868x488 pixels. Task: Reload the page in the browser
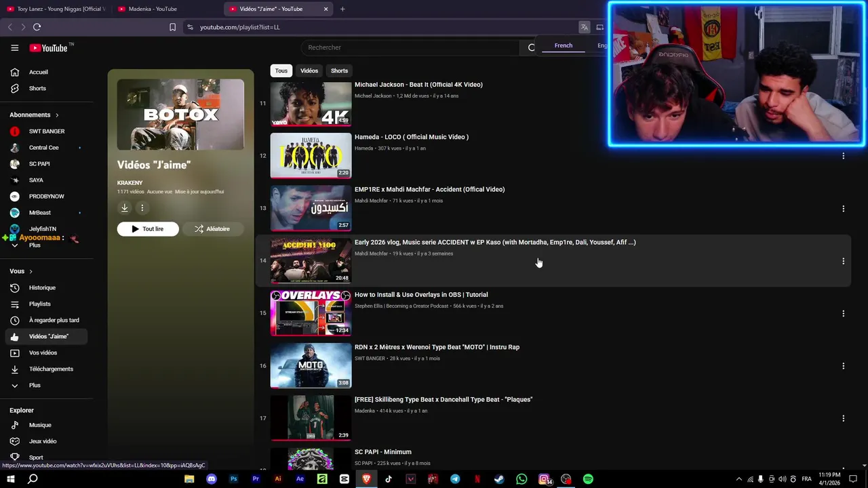37,27
